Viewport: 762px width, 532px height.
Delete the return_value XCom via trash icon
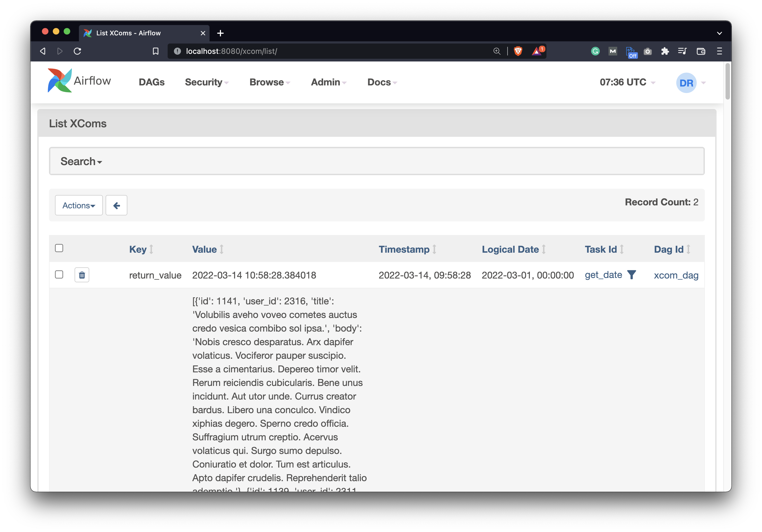tap(82, 275)
